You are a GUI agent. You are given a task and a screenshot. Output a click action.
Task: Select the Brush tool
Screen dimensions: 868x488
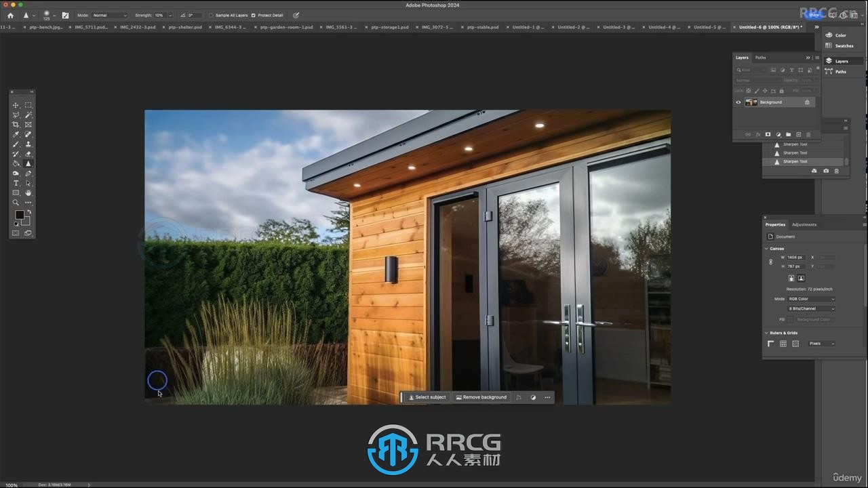pos(16,144)
